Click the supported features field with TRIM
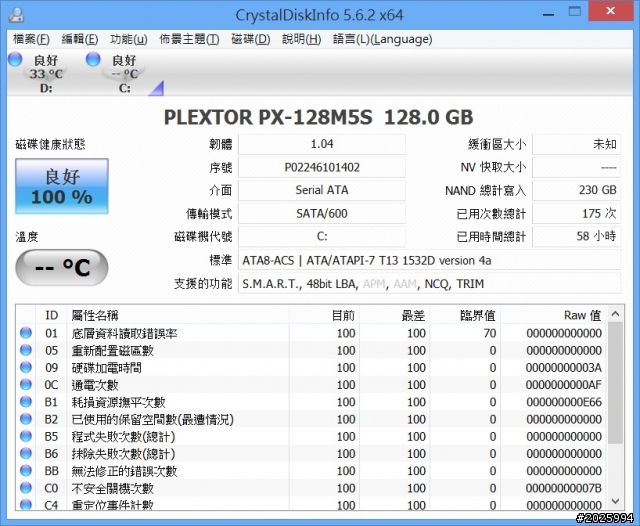This screenshot has height=526, width=640. [429, 284]
